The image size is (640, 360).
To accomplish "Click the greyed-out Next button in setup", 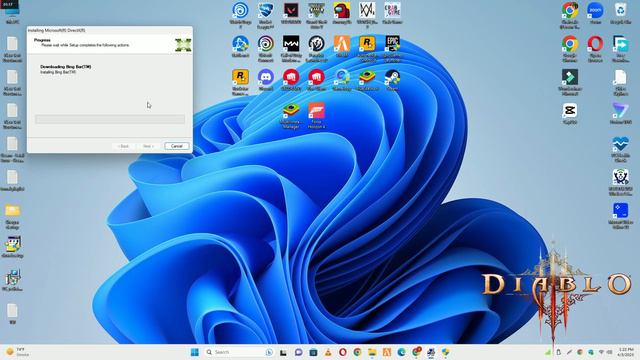I will click(x=148, y=146).
